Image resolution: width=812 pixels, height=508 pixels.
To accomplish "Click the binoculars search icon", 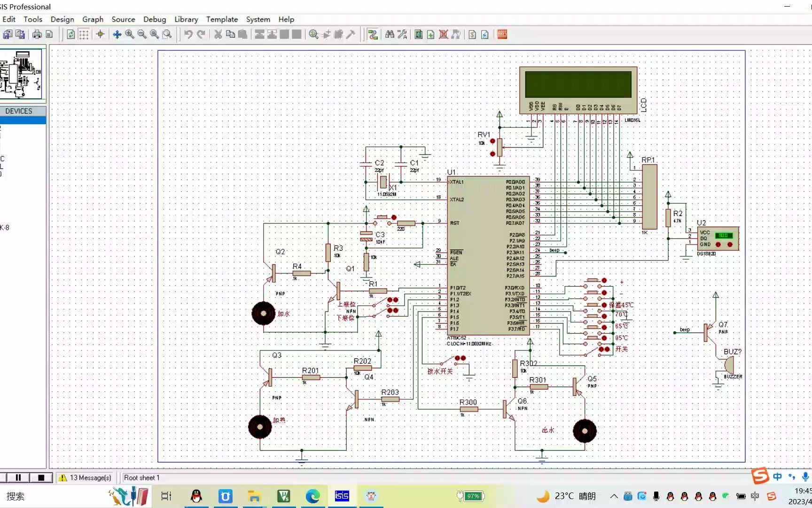I will [x=390, y=34].
